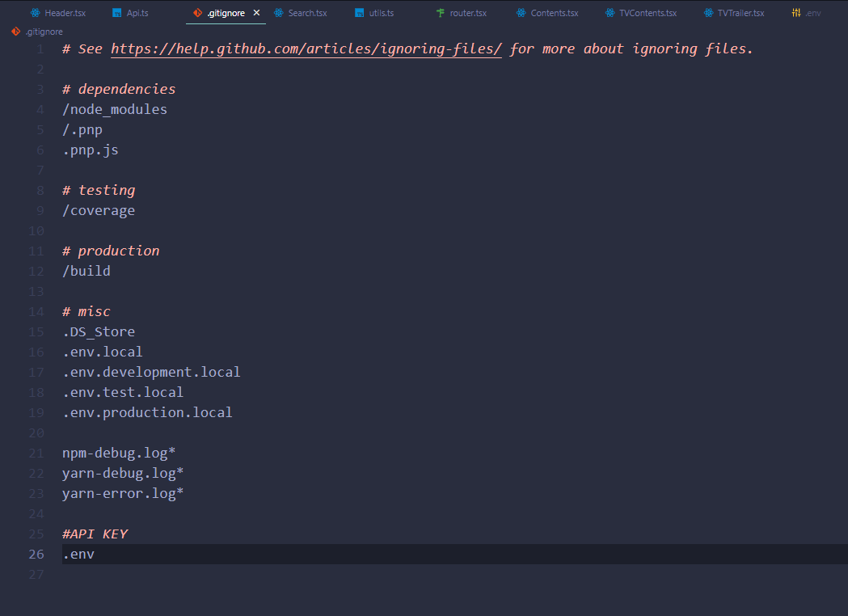Click the React icon on Search.tsx tab
Viewport: 848px width, 616px height.
click(x=279, y=13)
